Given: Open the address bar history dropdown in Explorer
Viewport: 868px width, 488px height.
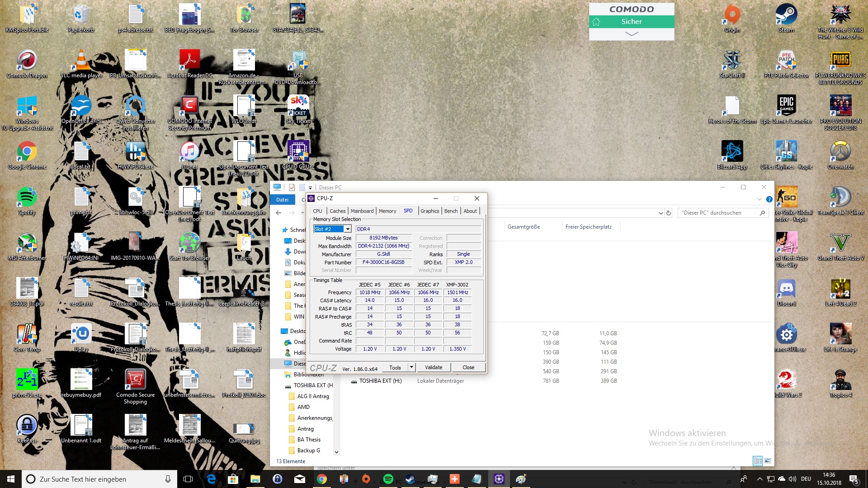Looking at the screenshot, I should pos(660,213).
